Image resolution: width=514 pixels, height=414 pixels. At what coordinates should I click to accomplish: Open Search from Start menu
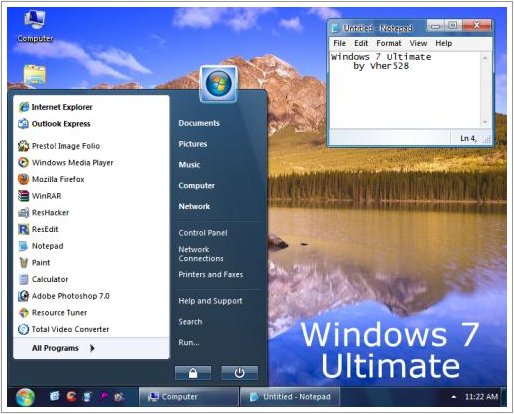pos(190,322)
